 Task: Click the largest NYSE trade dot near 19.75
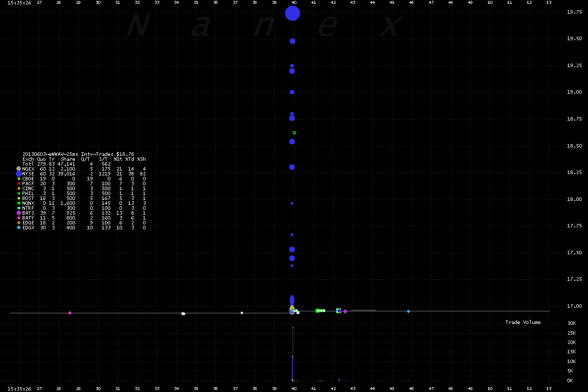(x=293, y=14)
